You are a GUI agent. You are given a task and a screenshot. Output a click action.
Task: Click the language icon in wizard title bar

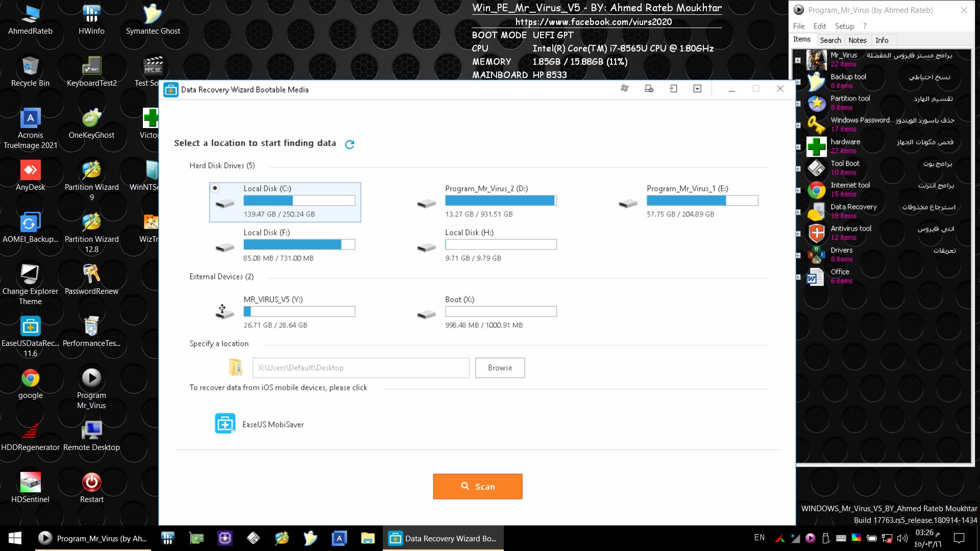(624, 89)
